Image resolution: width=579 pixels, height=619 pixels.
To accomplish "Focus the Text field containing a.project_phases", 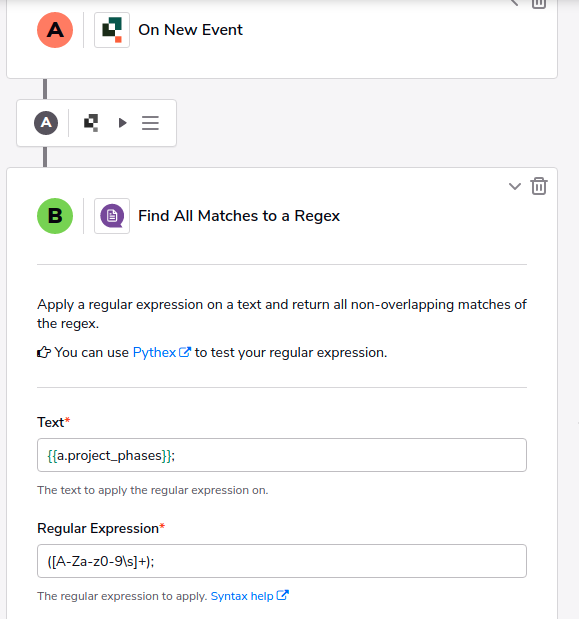I will (282, 455).
